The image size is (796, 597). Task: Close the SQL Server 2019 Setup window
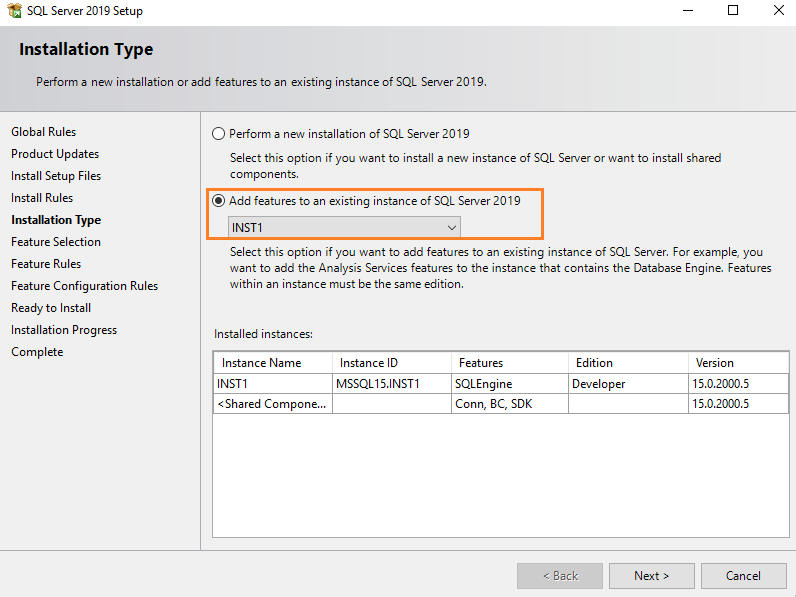(x=778, y=11)
